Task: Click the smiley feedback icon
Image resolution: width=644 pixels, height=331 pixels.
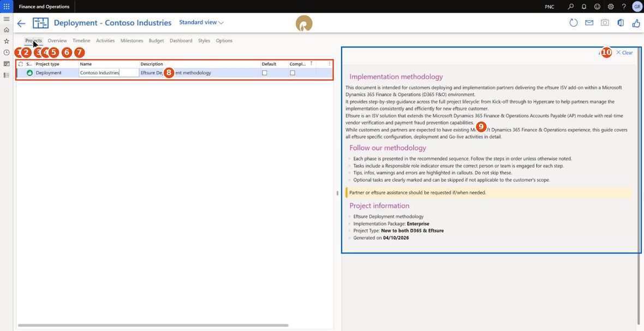Action: coord(597,7)
